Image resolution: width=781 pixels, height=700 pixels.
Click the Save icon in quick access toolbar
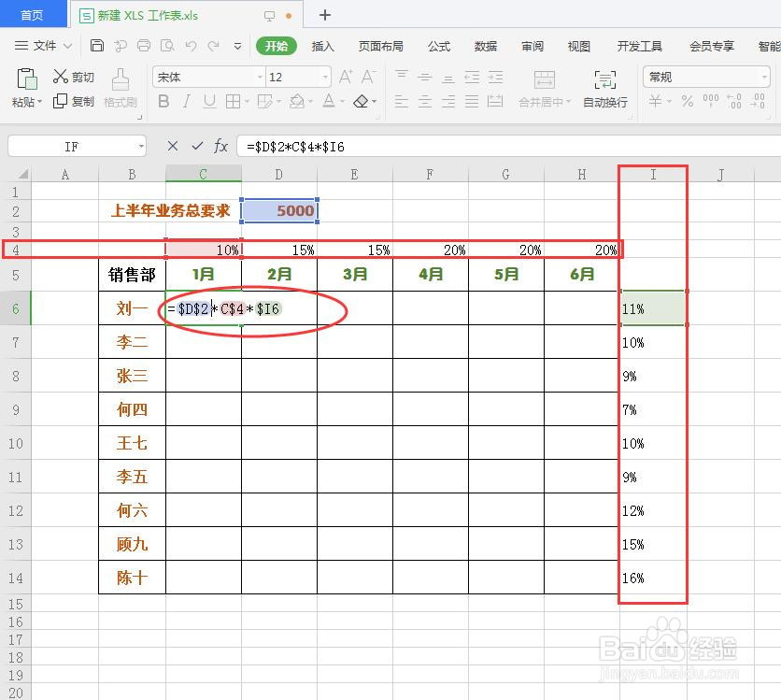click(x=96, y=46)
